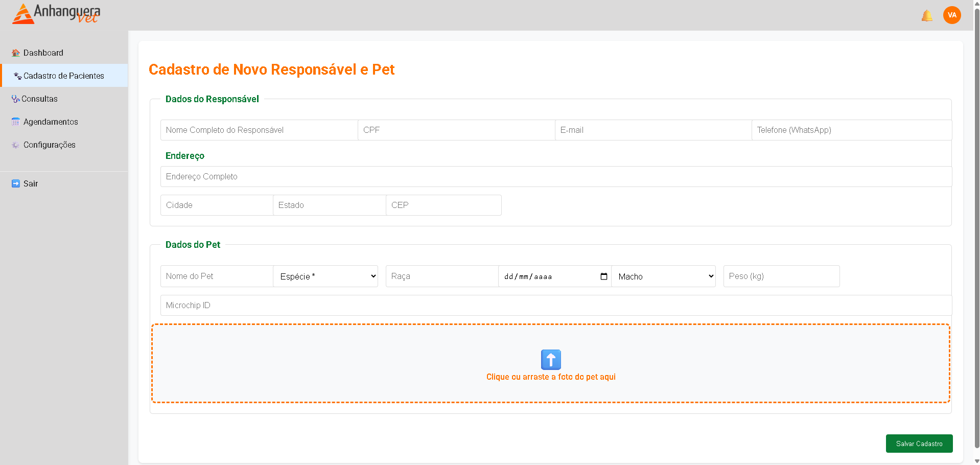Open the Macho sex dropdown
Screen dimensions: 980x465
pyautogui.click(x=663, y=276)
